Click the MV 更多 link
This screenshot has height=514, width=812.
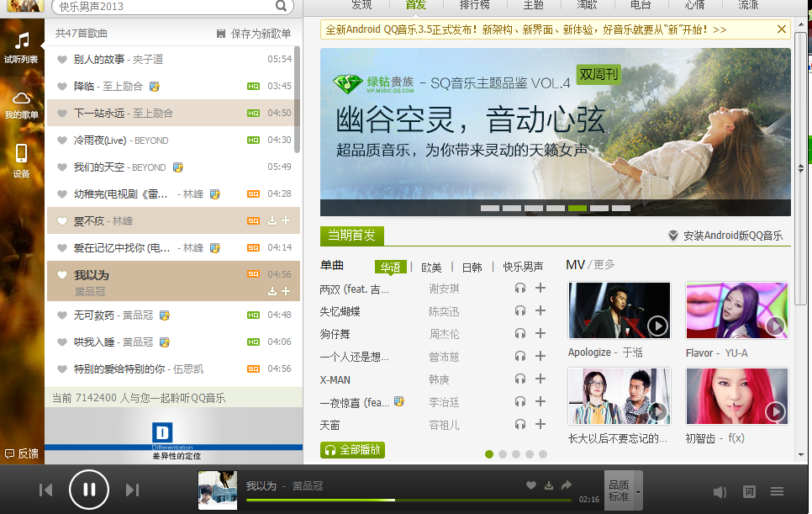coord(604,265)
